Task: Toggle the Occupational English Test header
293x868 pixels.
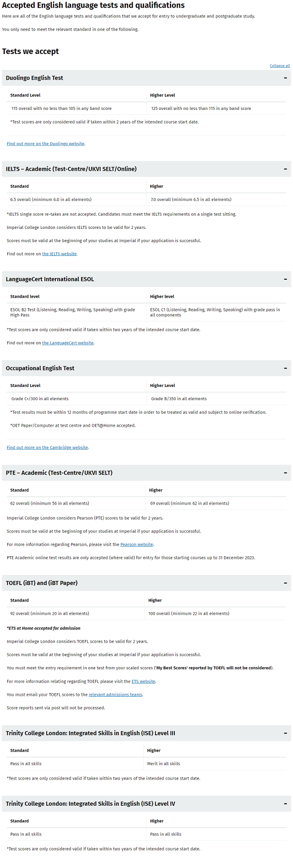Action: pos(146,368)
